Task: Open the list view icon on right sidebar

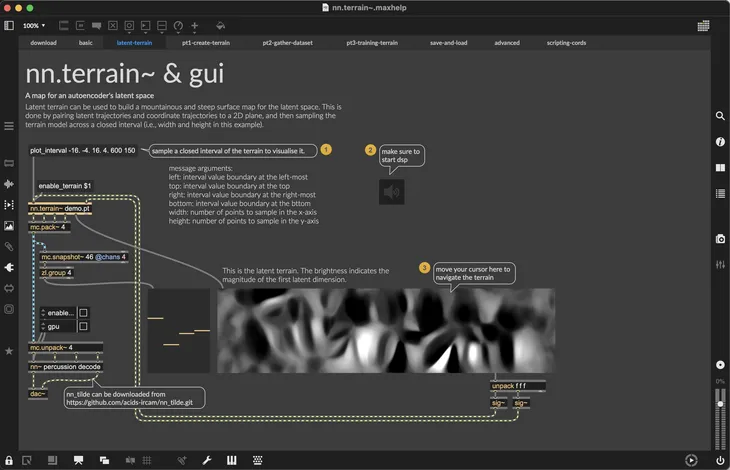Action: (720, 194)
